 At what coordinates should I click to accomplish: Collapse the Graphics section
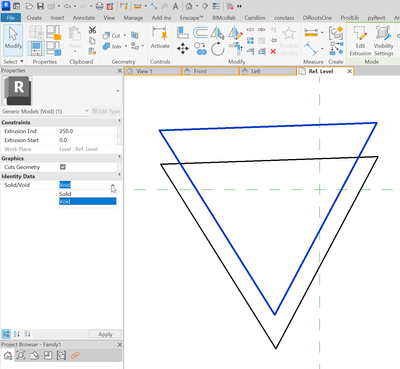pyautogui.click(x=120, y=157)
